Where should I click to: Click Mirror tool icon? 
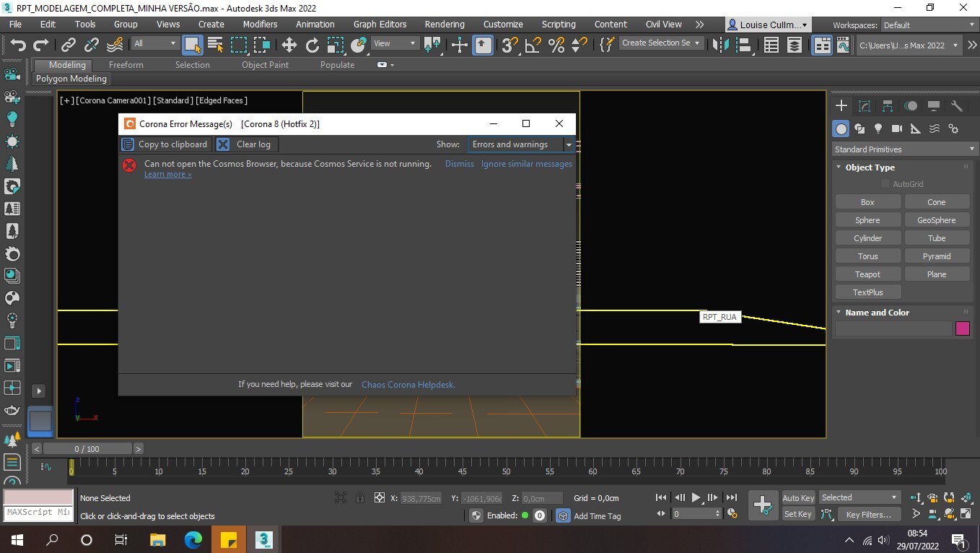point(720,45)
